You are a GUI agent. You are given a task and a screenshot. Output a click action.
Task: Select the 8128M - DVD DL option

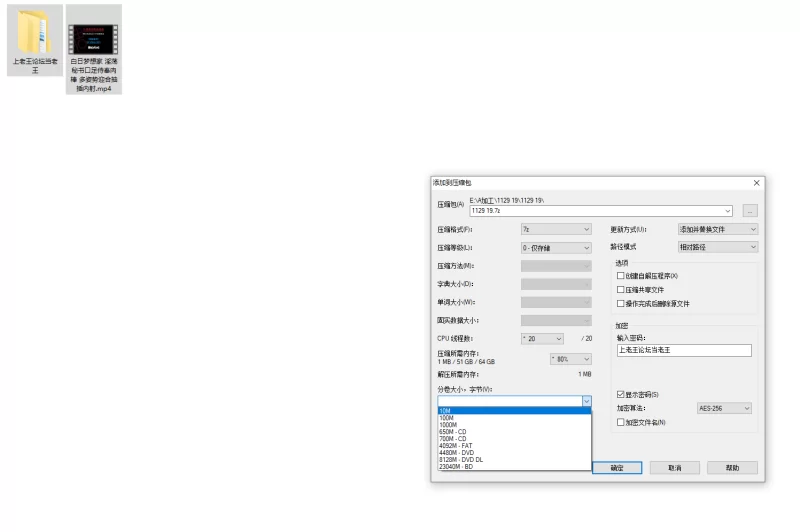514,460
